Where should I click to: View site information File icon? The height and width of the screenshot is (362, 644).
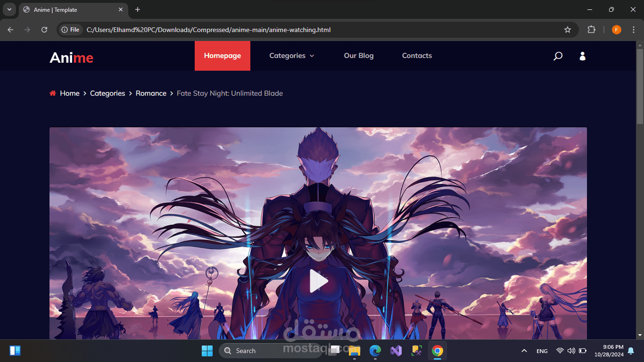click(x=70, y=30)
